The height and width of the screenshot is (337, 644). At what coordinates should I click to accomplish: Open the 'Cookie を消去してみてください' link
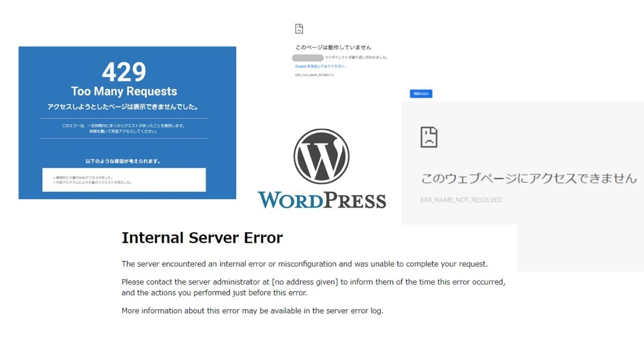(x=320, y=67)
